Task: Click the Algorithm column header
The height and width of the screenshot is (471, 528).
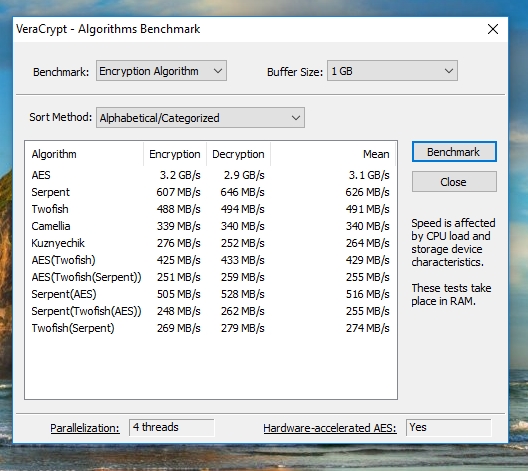Action: (85, 154)
